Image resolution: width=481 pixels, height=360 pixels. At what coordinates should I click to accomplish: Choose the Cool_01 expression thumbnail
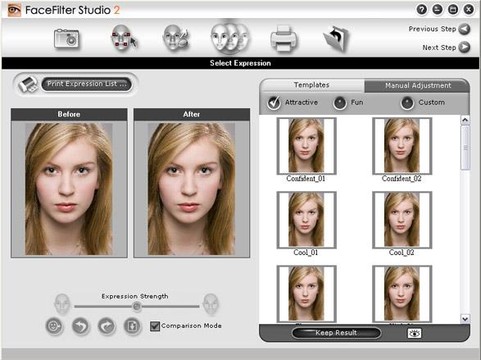click(x=306, y=220)
